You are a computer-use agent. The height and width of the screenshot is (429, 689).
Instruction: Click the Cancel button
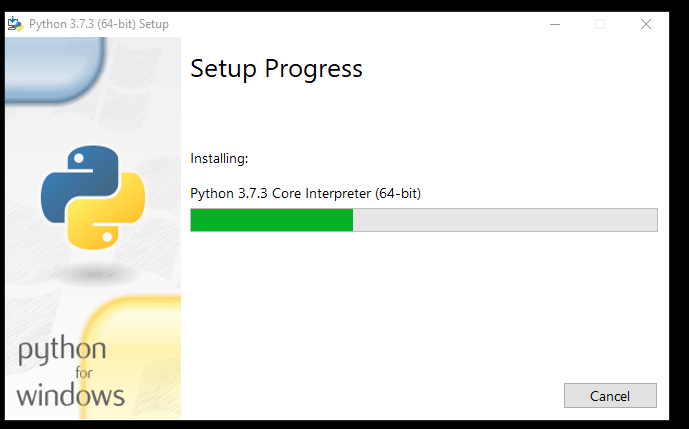(610, 396)
